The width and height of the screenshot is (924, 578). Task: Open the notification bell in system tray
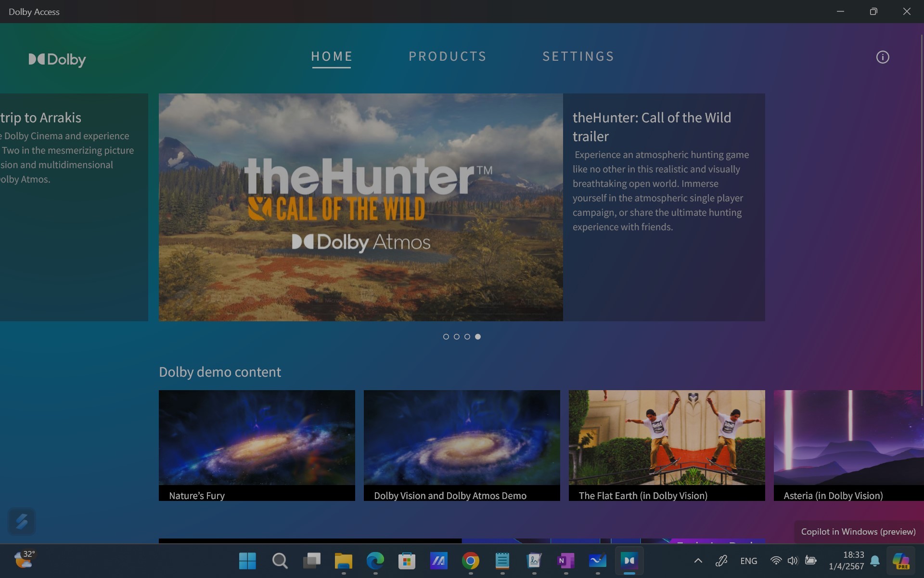pos(875,561)
